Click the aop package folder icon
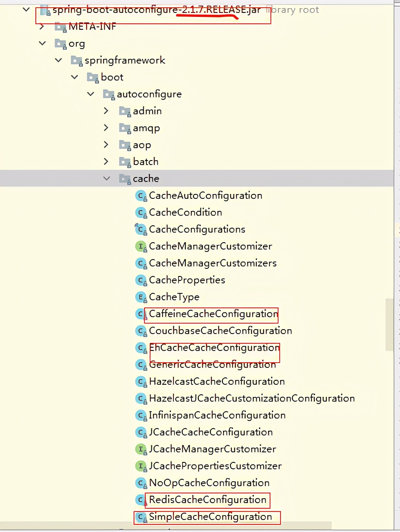The width and height of the screenshot is (400, 532). pos(125,145)
